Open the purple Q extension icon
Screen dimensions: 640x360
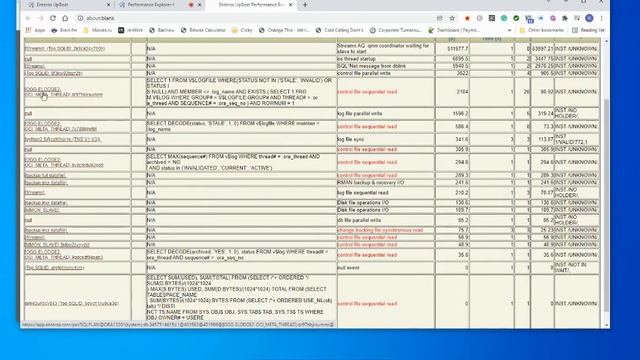coord(553,18)
